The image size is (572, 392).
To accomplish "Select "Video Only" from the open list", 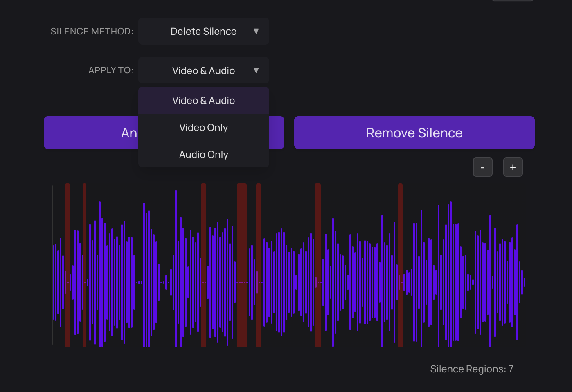I will (203, 127).
